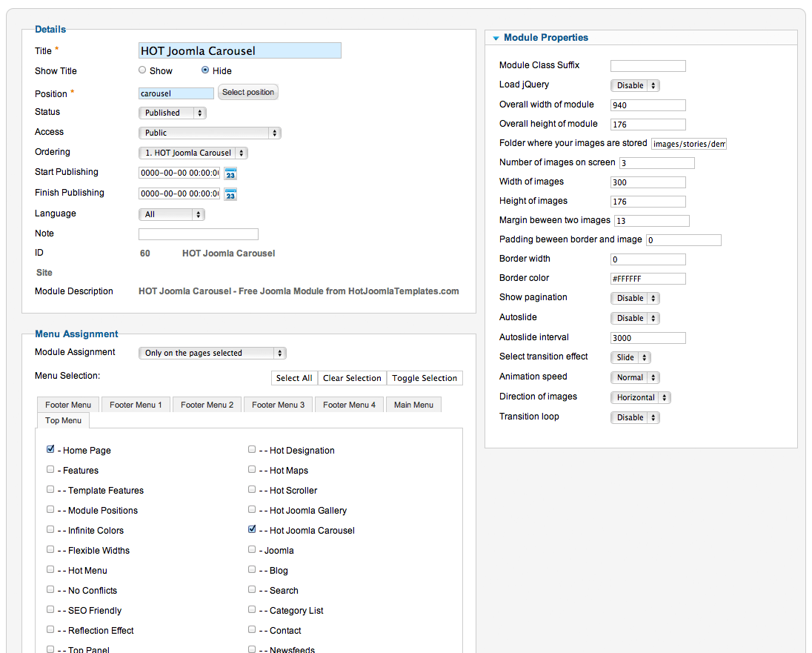Click the Autoslide interval field

(648, 338)
